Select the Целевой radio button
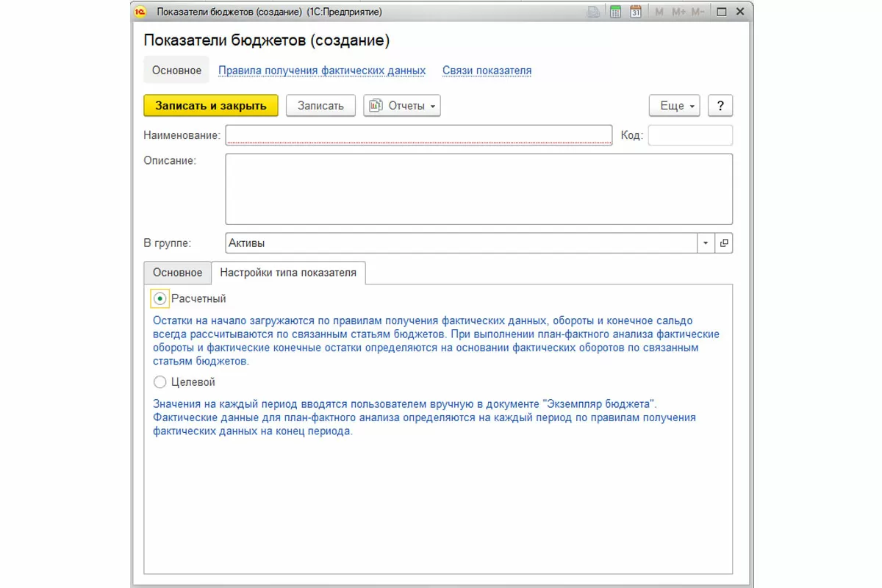882x588 pixels. pyautogui.click(x=160, y=382)
